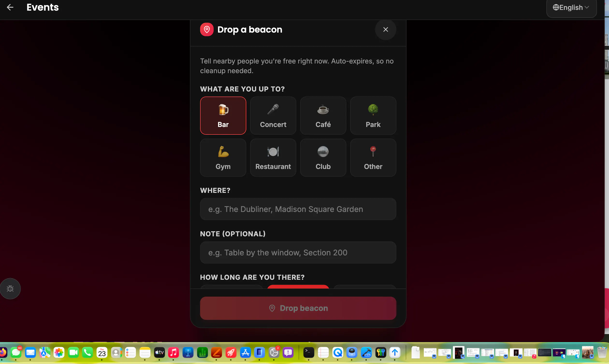Viewport: 609px width, 364px height.
Task: Open Numbers from the Dock
Action: click(x=202, y=353)
